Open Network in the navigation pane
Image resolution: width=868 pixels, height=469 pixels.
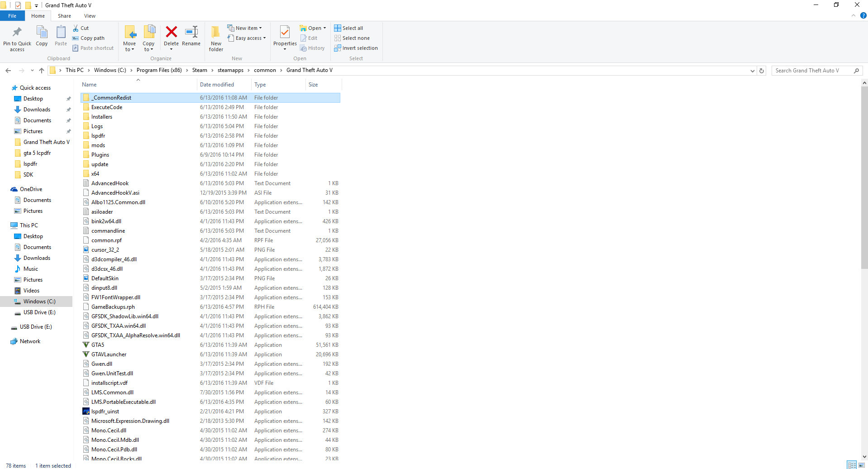pos(30,341)
